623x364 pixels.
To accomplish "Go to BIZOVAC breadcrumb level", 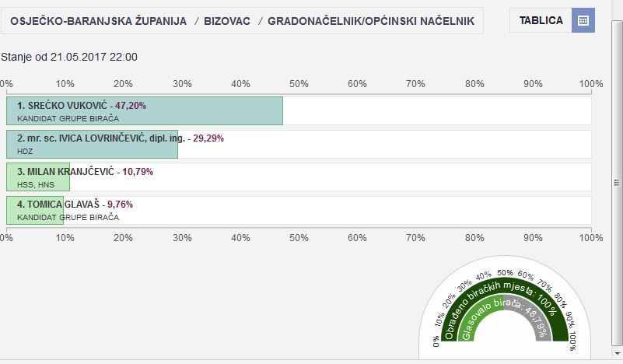I will pos(227,21).
